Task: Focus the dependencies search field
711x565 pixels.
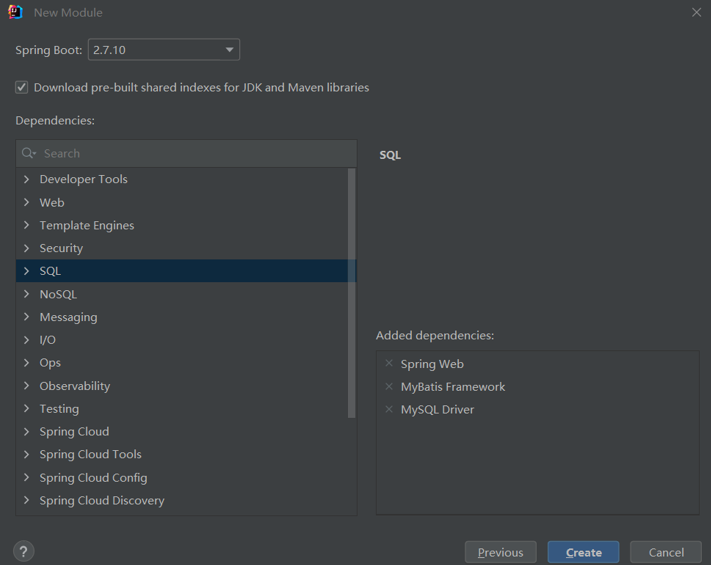Action: [195, 153]
